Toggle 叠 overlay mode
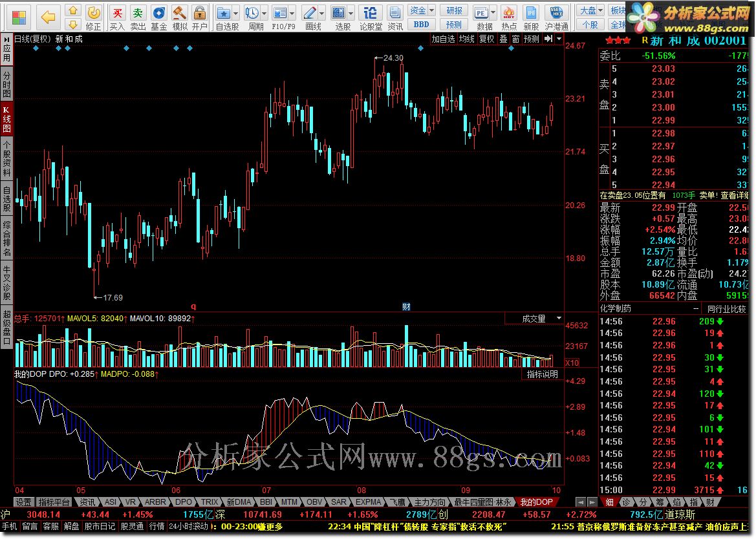Screen dimensions: 756x539 coord(503,39)
